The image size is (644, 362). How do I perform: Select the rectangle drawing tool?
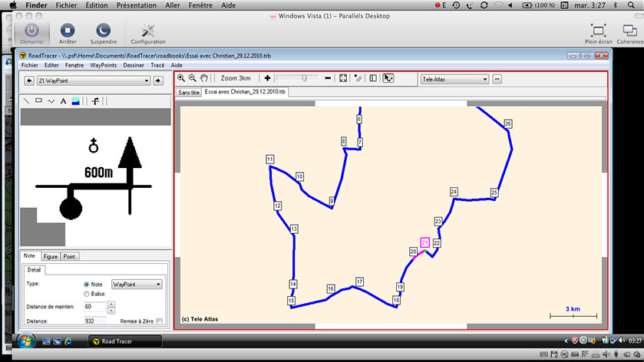(38, 100)
